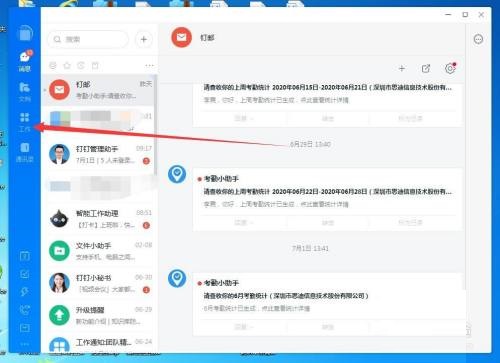Viewport: 500px width, 363px height.
Task: Open the 智能工作助理 conversation
Action: [99, 219]
